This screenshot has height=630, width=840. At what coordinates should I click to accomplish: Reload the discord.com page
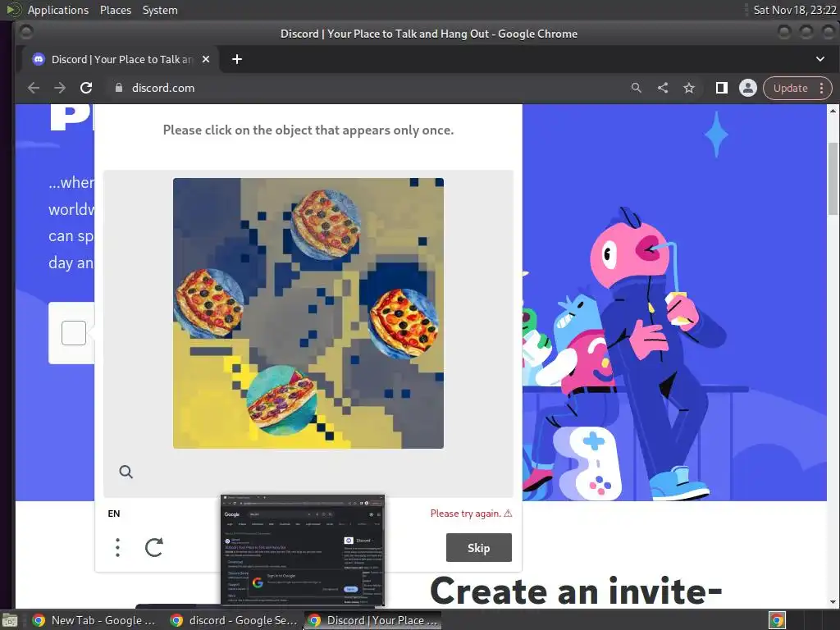pos(86,88)
